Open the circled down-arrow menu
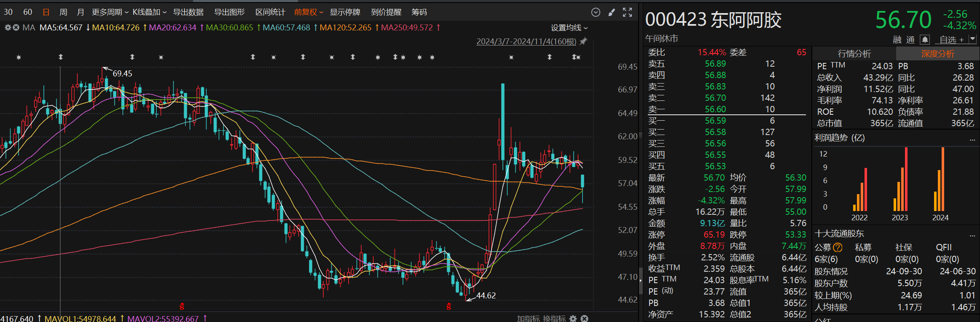The height and width of the screenshot is (322, 980). [596, 12]
